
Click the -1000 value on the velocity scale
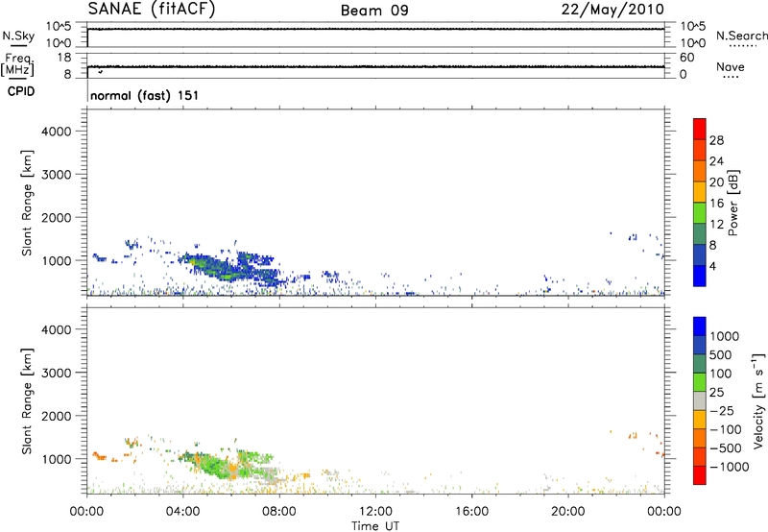(x=729, y=467)
